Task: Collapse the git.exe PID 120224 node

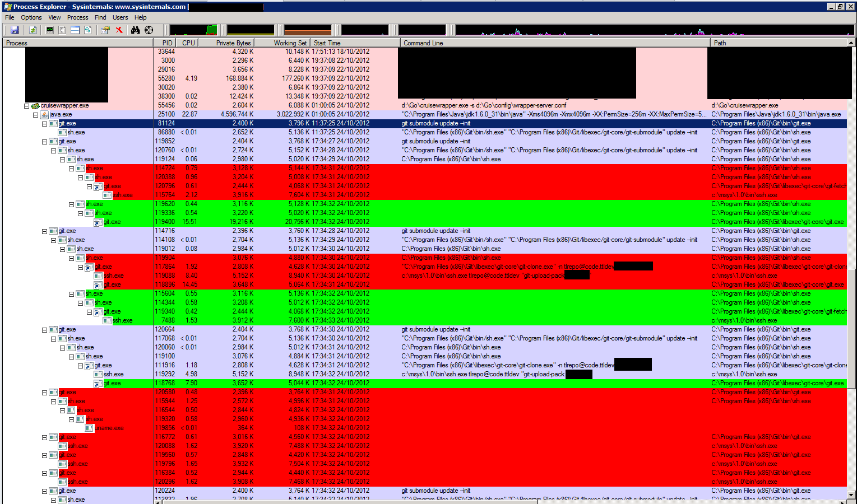Action: point(44,491)
